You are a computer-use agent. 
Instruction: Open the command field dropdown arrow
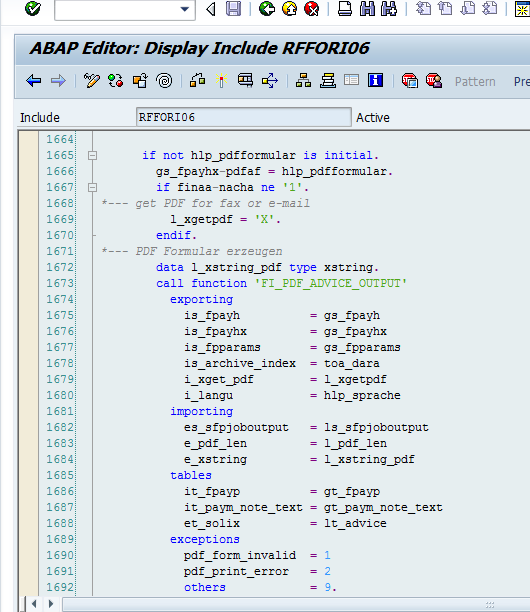(185, 9)
